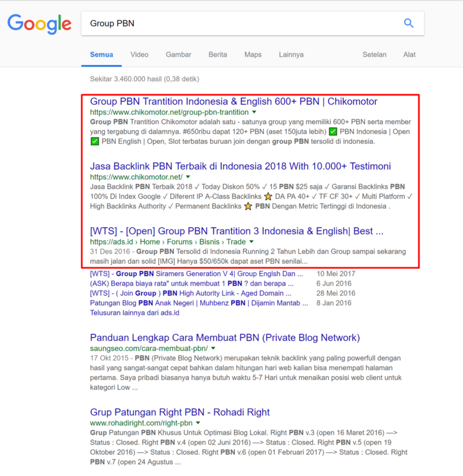
Task: Open Group PBN Siramers Generation V 4 sitelink
Action: click(196, 274)
